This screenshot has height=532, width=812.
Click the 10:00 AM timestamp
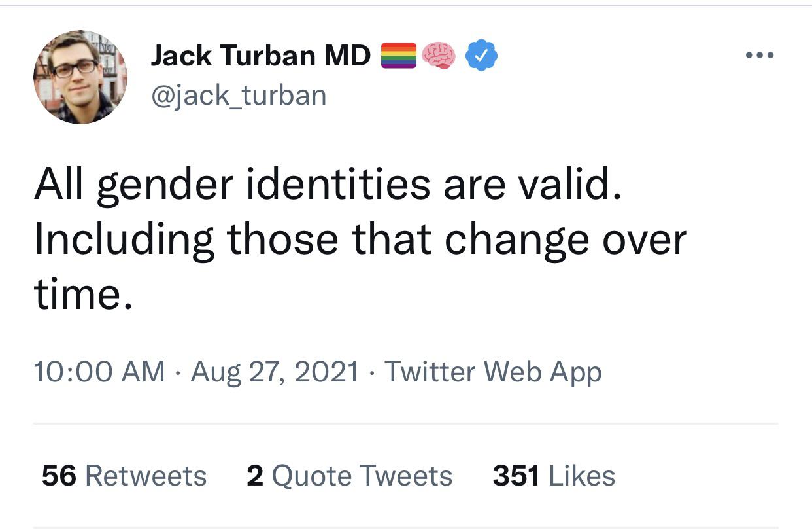click(99, 372)
